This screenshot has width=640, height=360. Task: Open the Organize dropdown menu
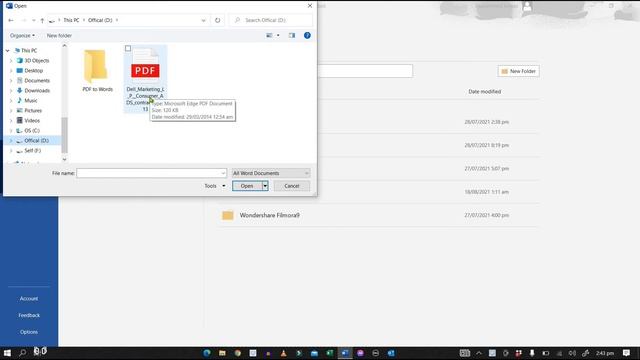(x=22, y=36)
